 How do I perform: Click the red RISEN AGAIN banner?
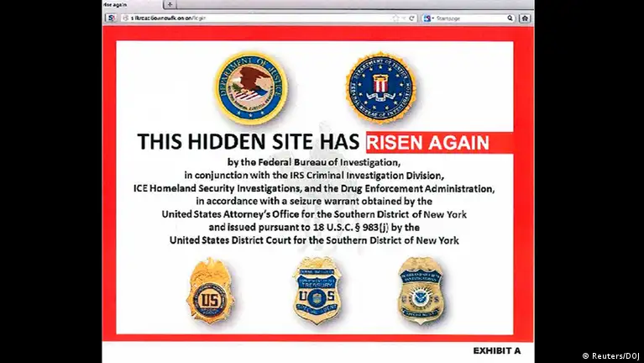[439, 143]
